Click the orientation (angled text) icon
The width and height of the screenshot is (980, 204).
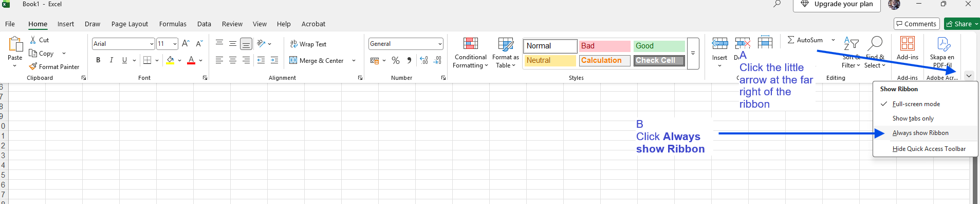(261, 44)
